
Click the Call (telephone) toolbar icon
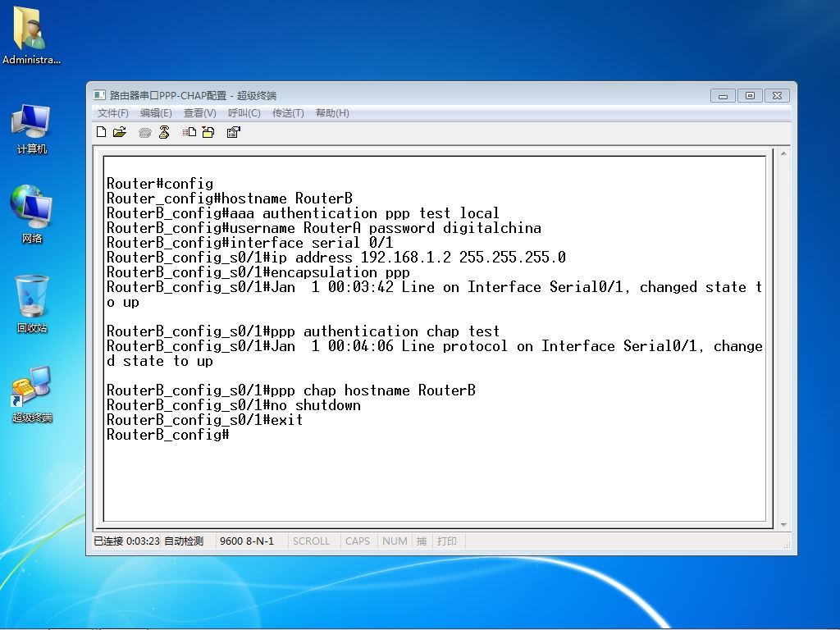tap(144, 132)
